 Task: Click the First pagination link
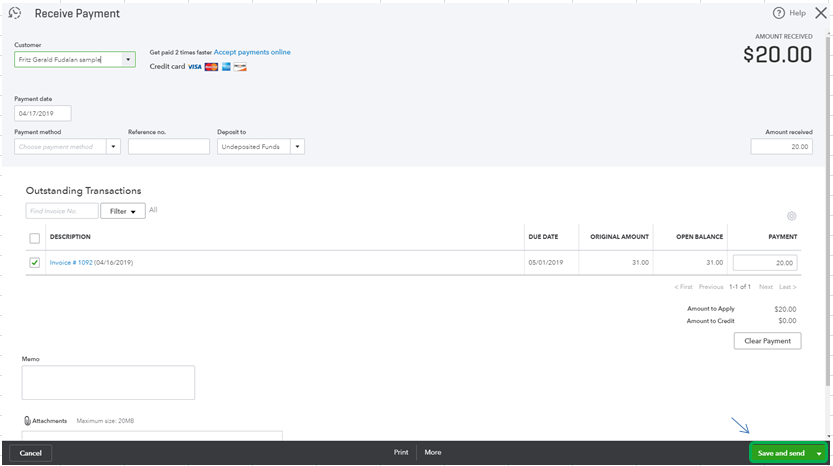point(683,287)
